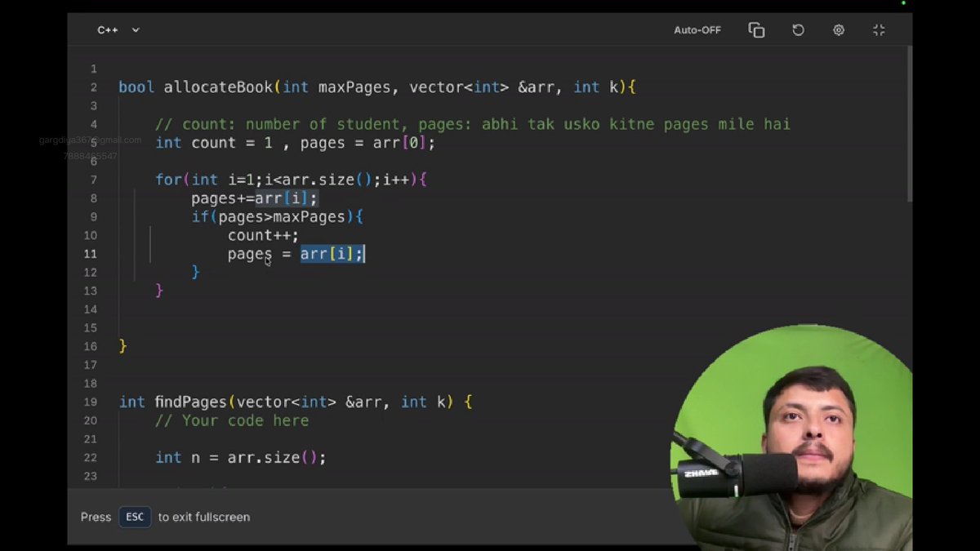Click "pages+=arr[i];" on line 8
980x551 pixels.
(254, 198)
